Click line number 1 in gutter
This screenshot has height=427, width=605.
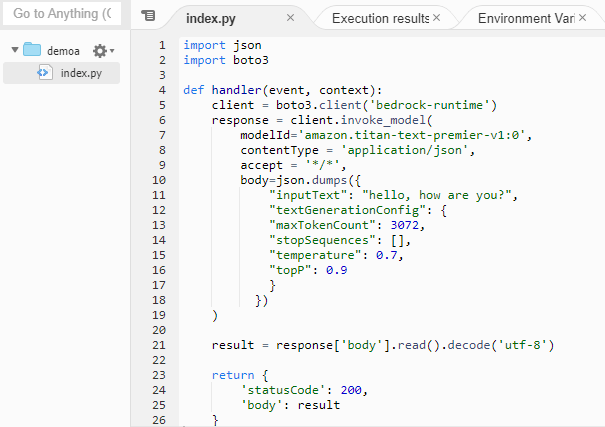(162, 45)
